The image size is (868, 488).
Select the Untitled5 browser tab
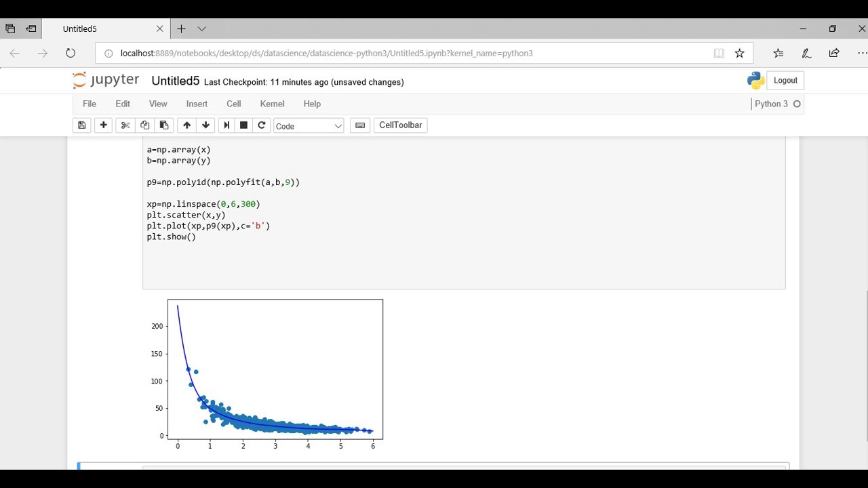pos(107,29)
